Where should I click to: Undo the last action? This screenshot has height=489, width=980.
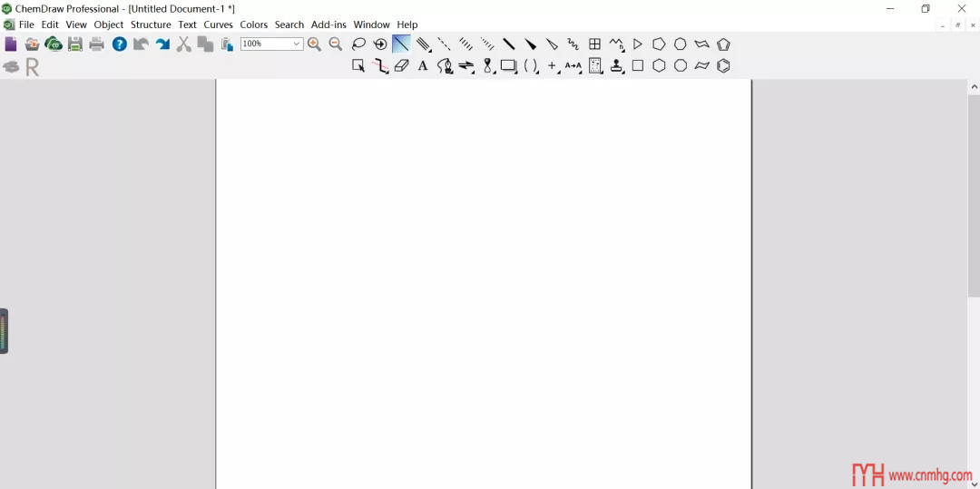[142, 44]
